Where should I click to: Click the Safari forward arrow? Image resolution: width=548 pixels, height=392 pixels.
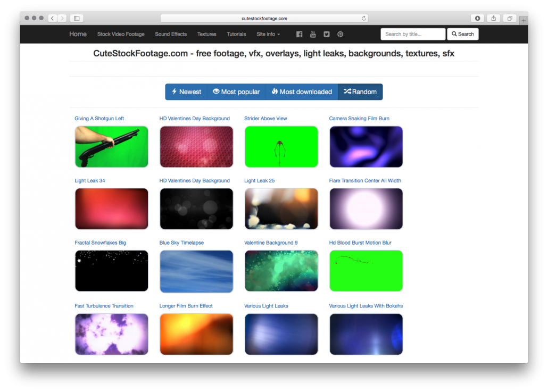[x=62, y=18]
